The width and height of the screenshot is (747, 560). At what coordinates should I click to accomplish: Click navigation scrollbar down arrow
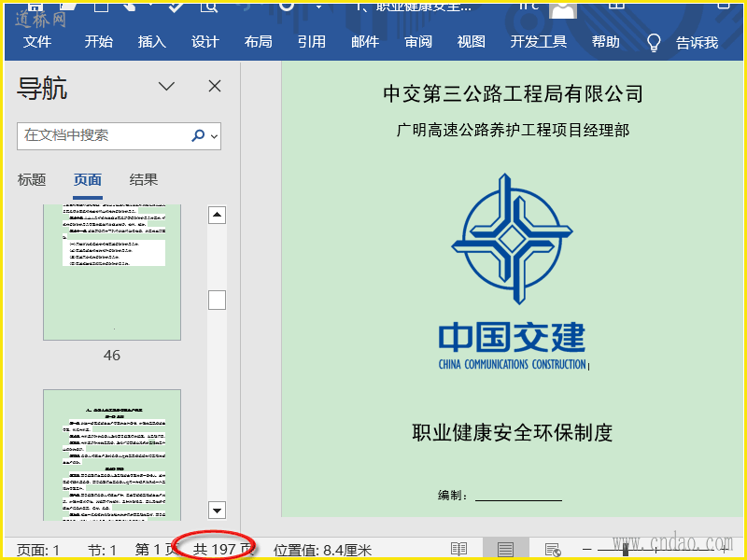[x=217, y=511]
